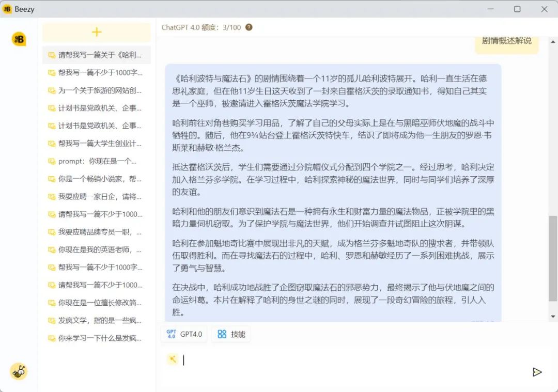The height and width of the screenshot is (392, 558).
Task: Open chat '发疯文学, 指的是一些疯...'
Action: click(x=97, y=321)
